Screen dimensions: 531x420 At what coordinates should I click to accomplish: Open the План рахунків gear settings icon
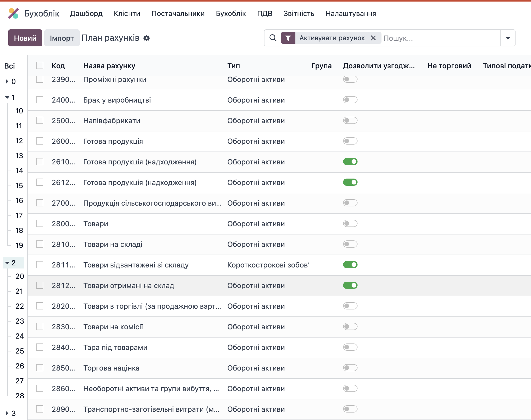[x=146, y=38]
